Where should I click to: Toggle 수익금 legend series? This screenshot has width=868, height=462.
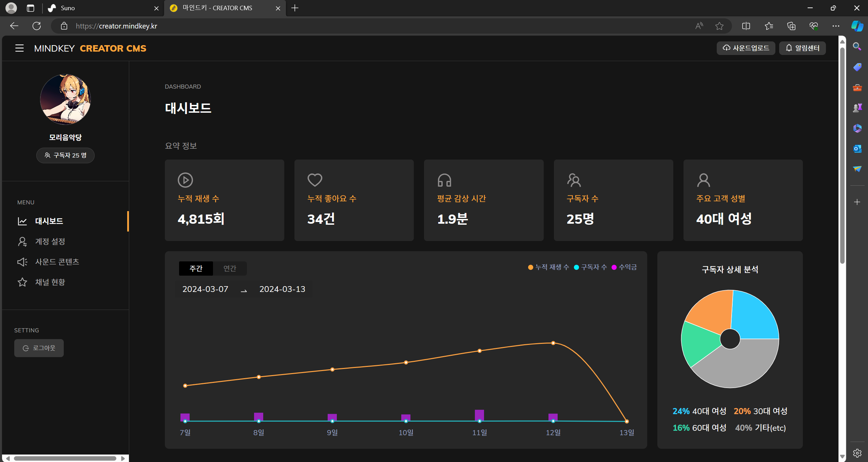[624, 267]
